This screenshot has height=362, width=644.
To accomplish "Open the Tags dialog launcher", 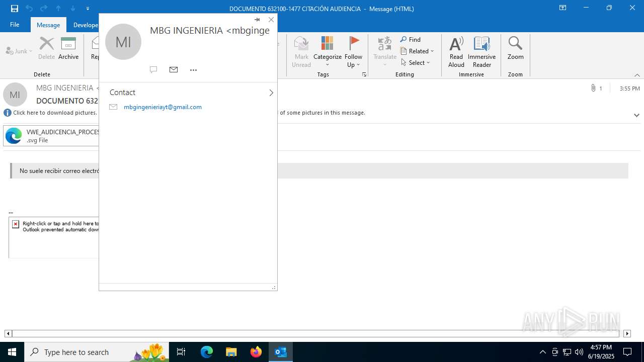I will (x=364, y=74).
